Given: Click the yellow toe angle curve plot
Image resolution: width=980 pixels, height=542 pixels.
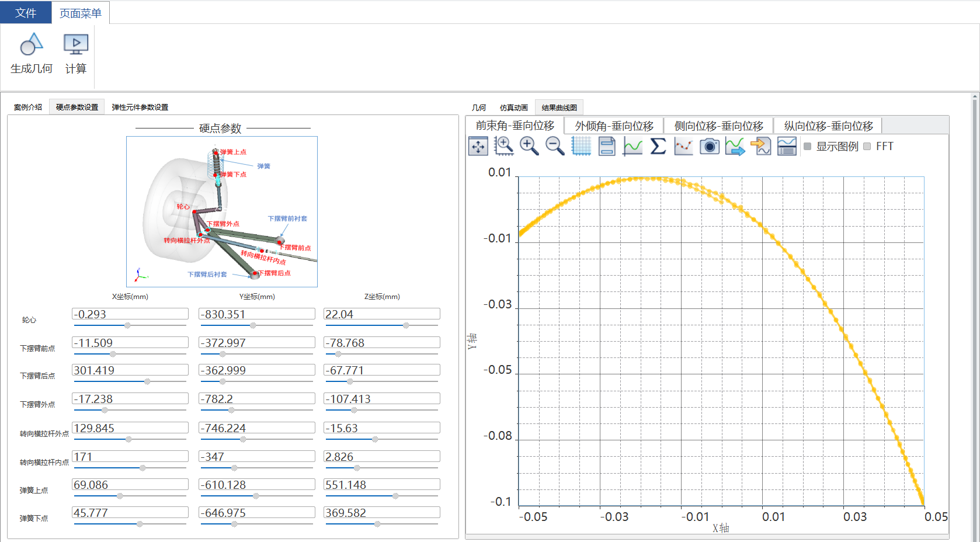Looking at the screenshot, I should (721, 341).
